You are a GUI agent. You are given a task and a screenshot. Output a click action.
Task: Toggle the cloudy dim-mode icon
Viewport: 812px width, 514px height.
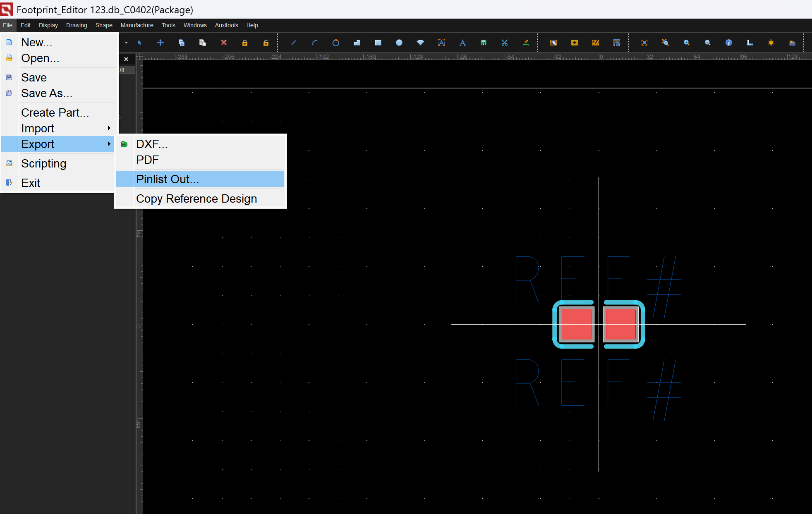(792, 43)
